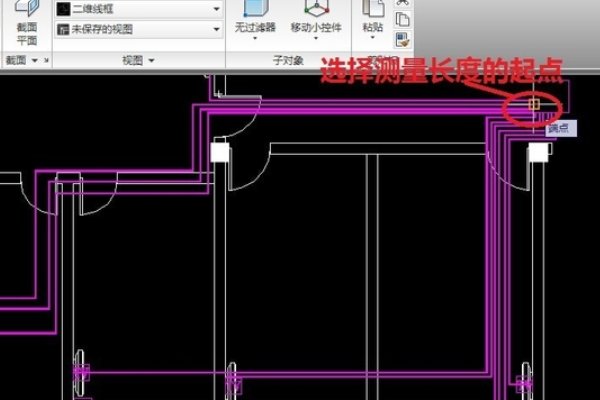Click the 端点 snap tooltip label
600x400 pixels.
click(556, 129)
